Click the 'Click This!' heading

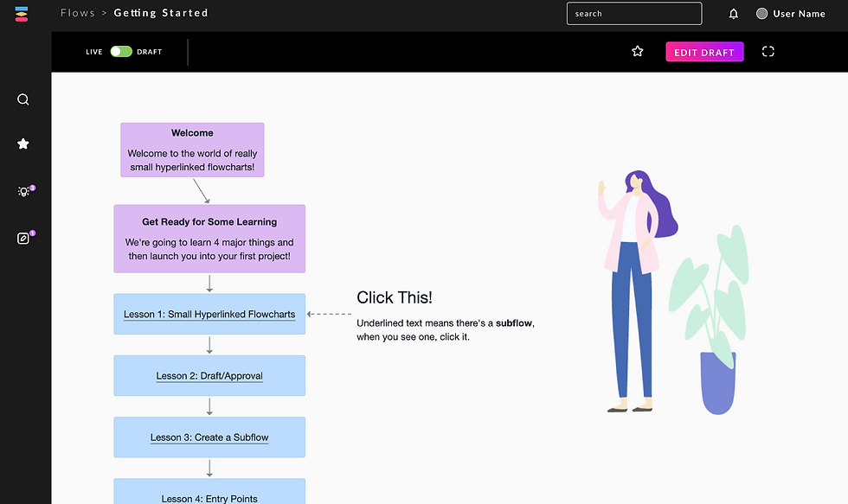(395, 297)
